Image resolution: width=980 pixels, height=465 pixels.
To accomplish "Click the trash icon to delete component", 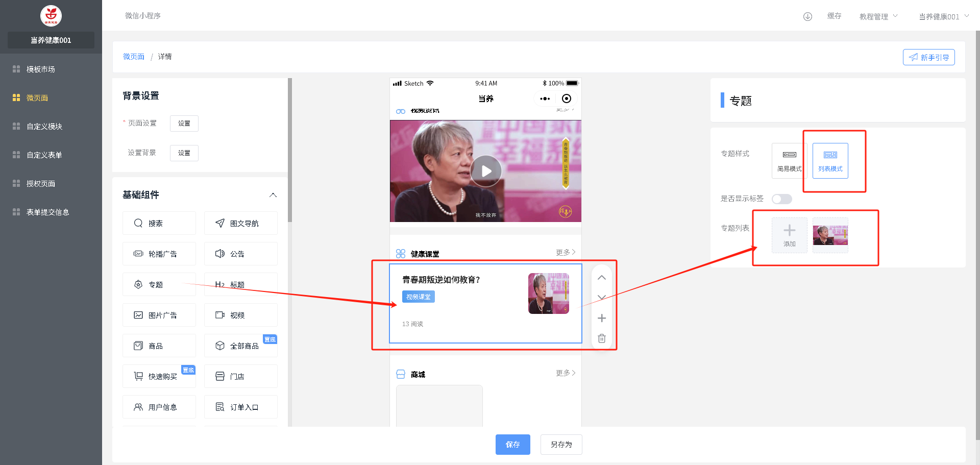I will [x=602, y=338].
